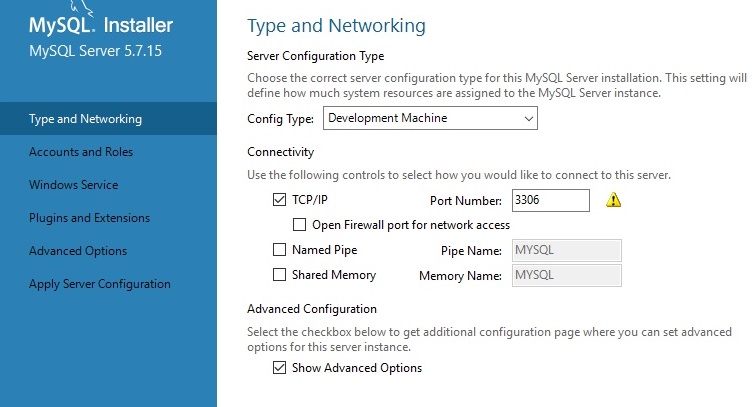Image resolution: width=756 pixels, height=407 pixels.
Task: Click the Port Number field showing 3306
Action: 551,200
